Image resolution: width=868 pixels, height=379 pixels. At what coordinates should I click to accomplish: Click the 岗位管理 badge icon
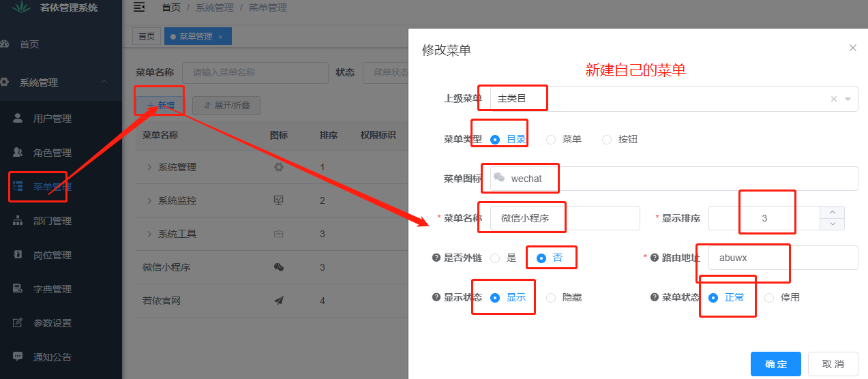[18, 254]
